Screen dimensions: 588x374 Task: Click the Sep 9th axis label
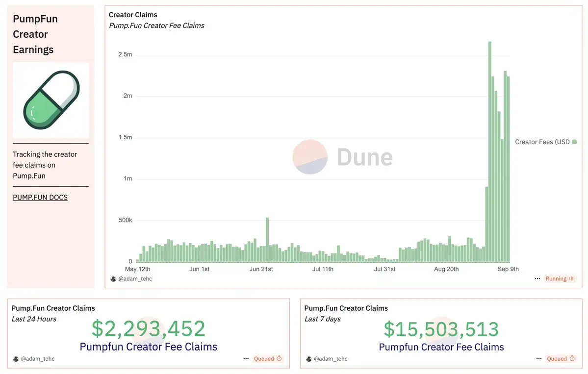pyautogui.click(x=508, y=269)
